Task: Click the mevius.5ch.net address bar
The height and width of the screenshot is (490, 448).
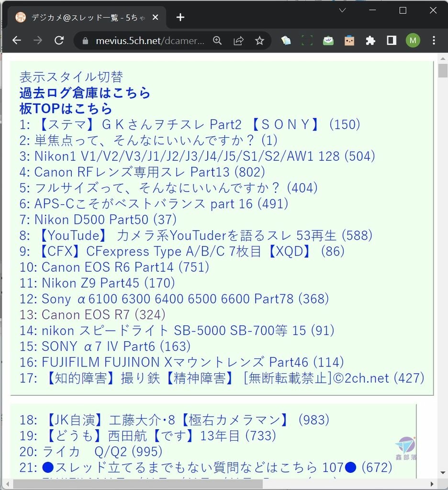Action: (150, 41)
